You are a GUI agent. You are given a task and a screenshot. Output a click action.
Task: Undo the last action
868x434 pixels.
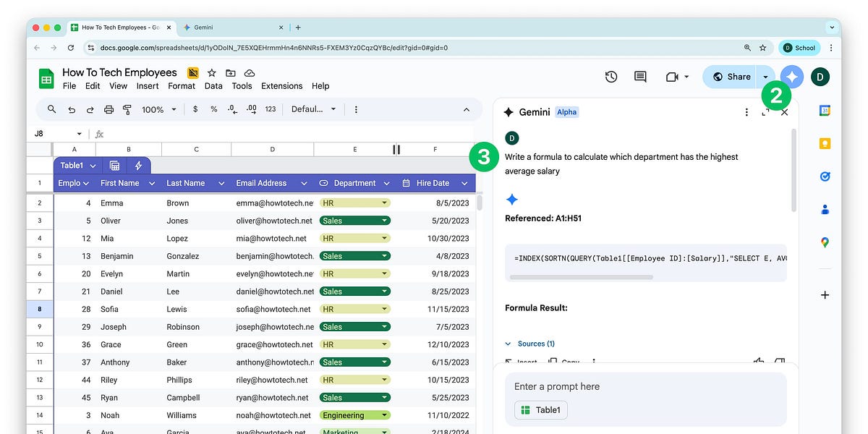click(72, 109)
